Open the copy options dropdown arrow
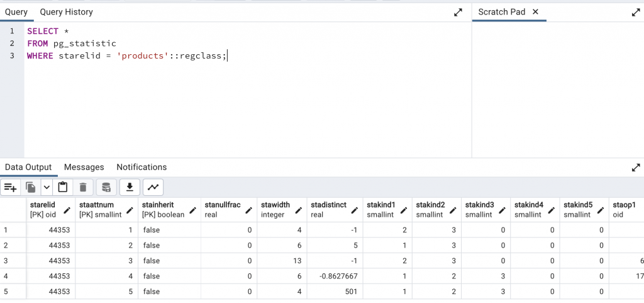The image size is (644, 303). tap(47, 187)
